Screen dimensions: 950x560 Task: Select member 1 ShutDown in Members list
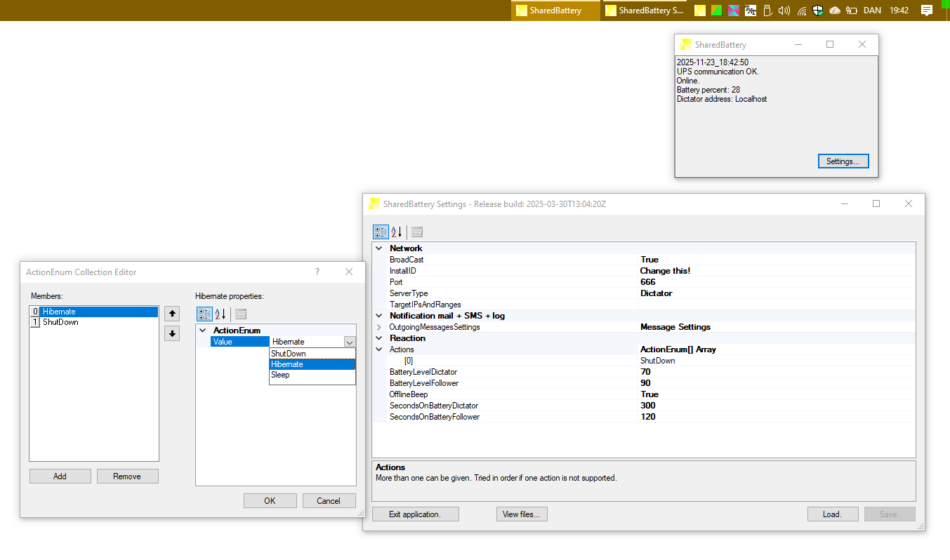coord(94,322)
